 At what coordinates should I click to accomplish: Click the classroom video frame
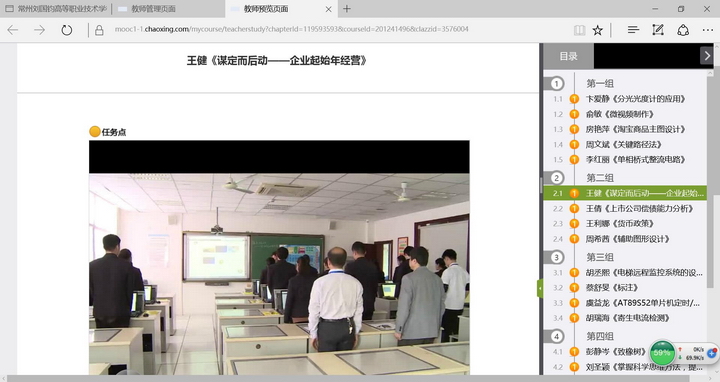pyautogui.click(x=279, y=257)
